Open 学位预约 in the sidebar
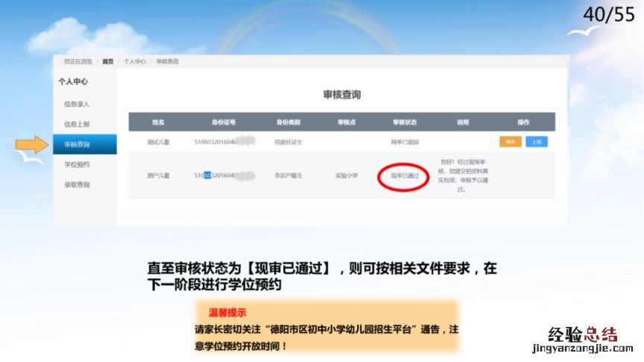 [76, 164]
